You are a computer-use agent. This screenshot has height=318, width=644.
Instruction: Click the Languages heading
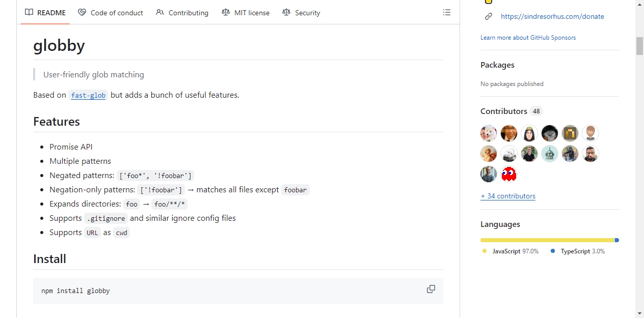point(500,224)
